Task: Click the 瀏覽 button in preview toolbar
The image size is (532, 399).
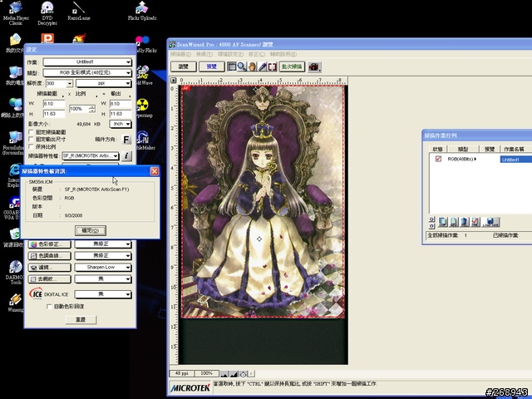Action: (183, 66)
